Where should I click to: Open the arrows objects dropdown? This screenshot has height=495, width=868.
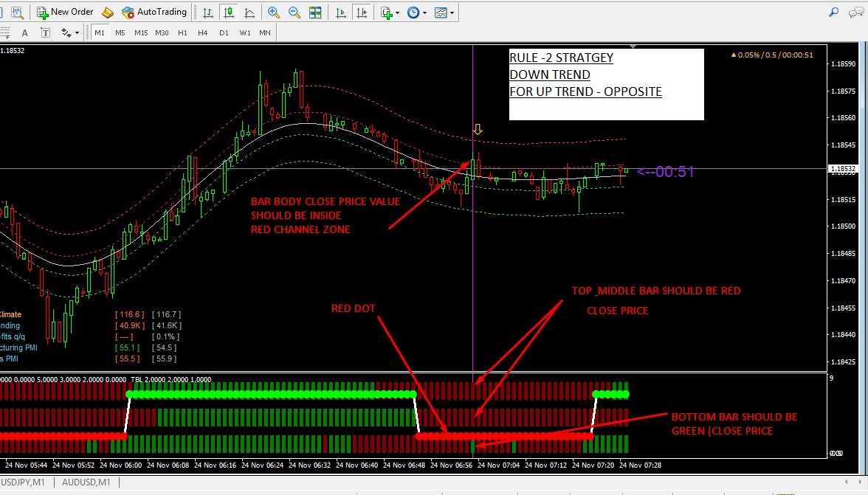(x=69, y=32)
